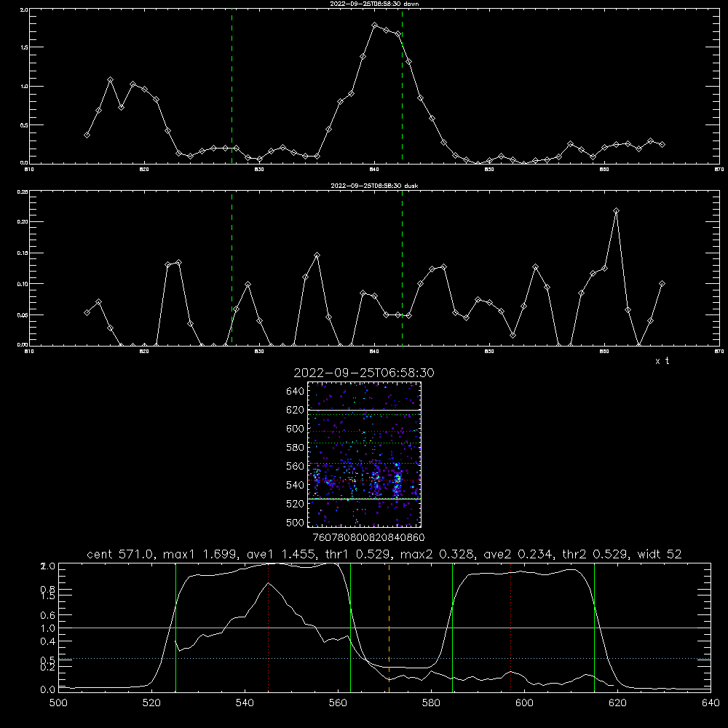Click right green dashed line in dusk plot

402,268
